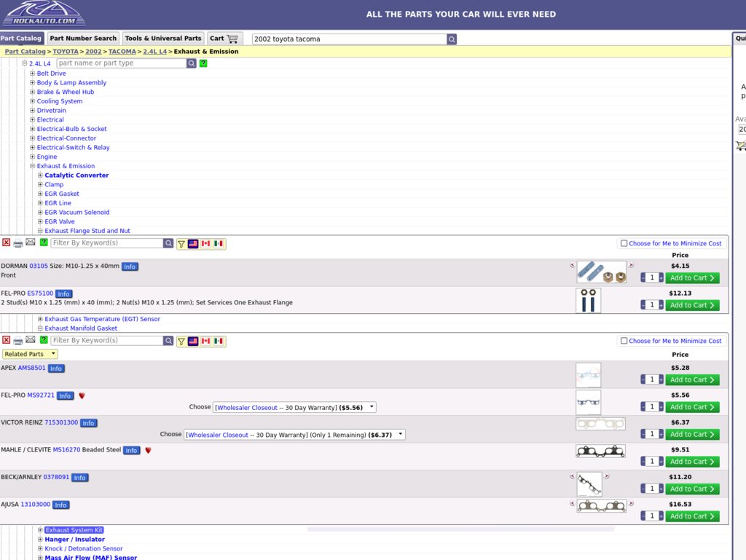This screenshot has width=746, height=560.
Task: Check Choose for Me to Minimize Cost for Flange Stud
Action: [x=624, y=243]
